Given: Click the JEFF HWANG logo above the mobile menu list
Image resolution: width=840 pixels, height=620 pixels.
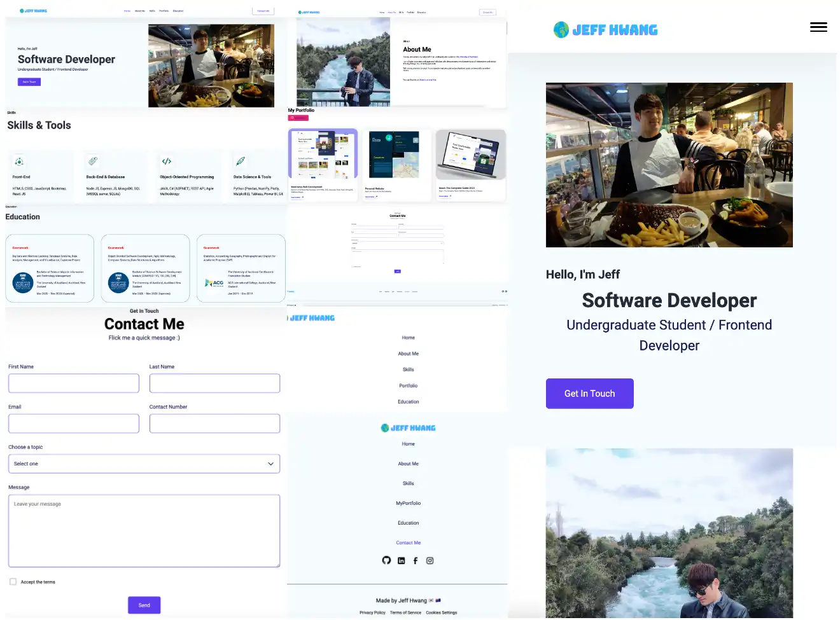Looking at the screenshot, I should tap(311, 318).
